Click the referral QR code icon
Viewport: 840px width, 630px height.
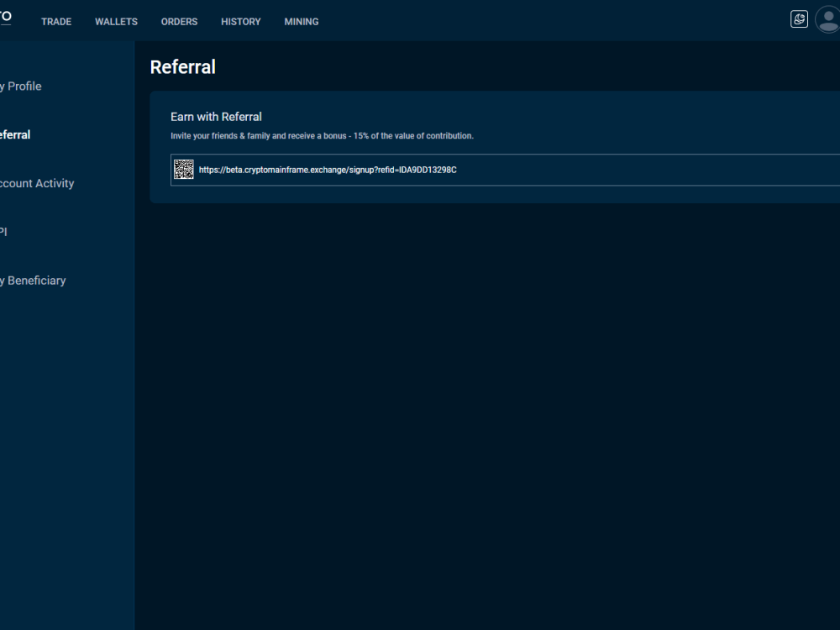point(184,170)
